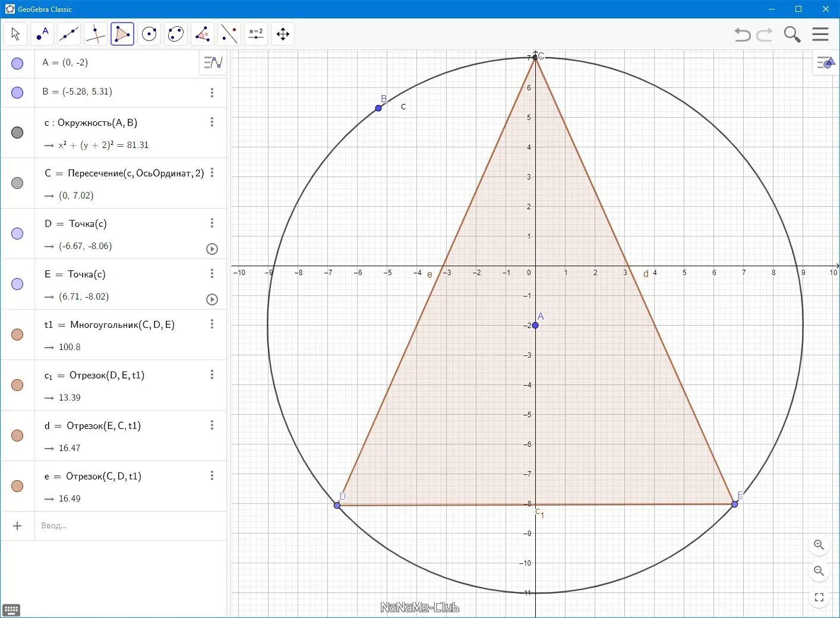Viewport: 840px width, 618px height.
Task: Select the Perpendicular line tool
Action: [x=96, y=34]
